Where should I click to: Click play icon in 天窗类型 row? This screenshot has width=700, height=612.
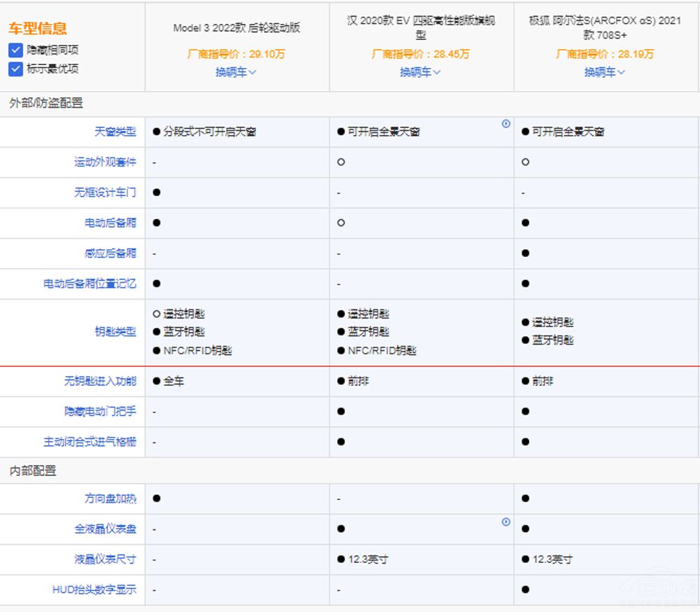pyautogui.click(x=506, y=124)
